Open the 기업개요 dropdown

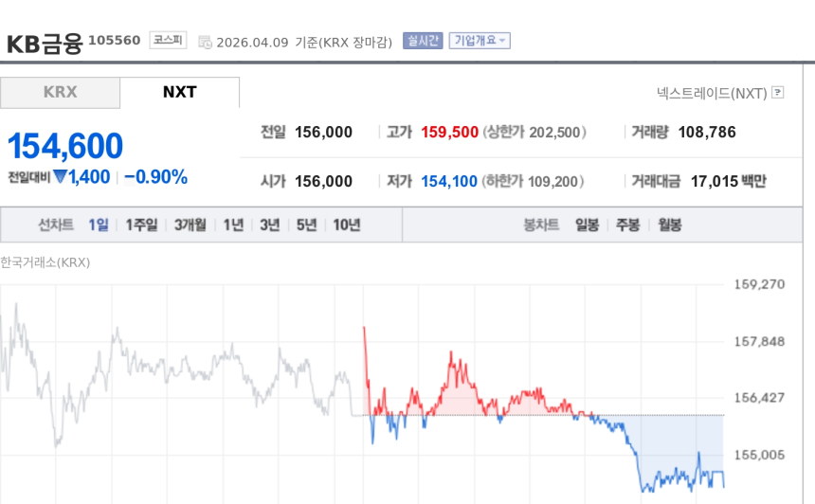point(480,41)
